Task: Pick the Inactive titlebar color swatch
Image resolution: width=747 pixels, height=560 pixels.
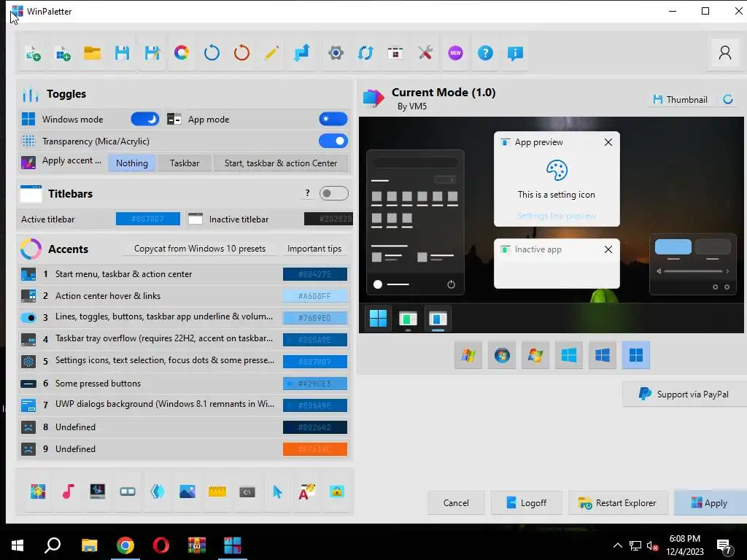Action: coord(328,219)
